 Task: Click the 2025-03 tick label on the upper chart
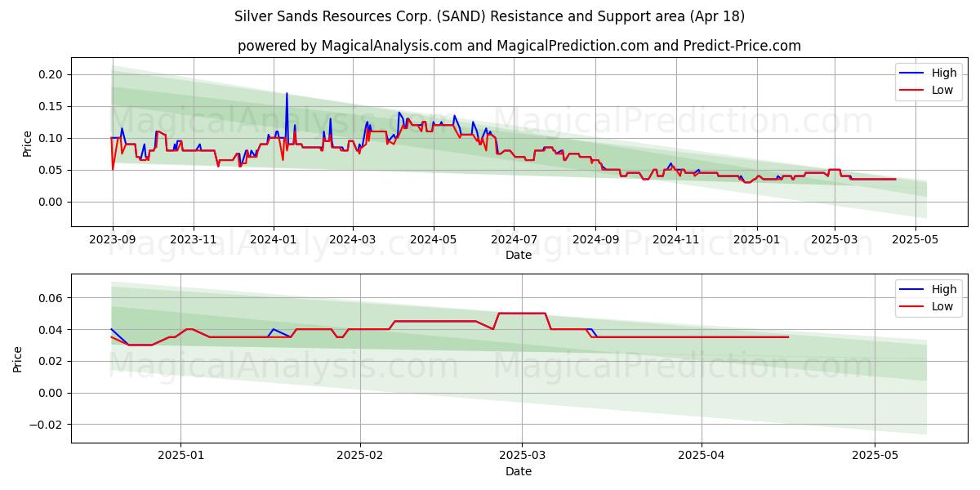click(x=834, y=240)
